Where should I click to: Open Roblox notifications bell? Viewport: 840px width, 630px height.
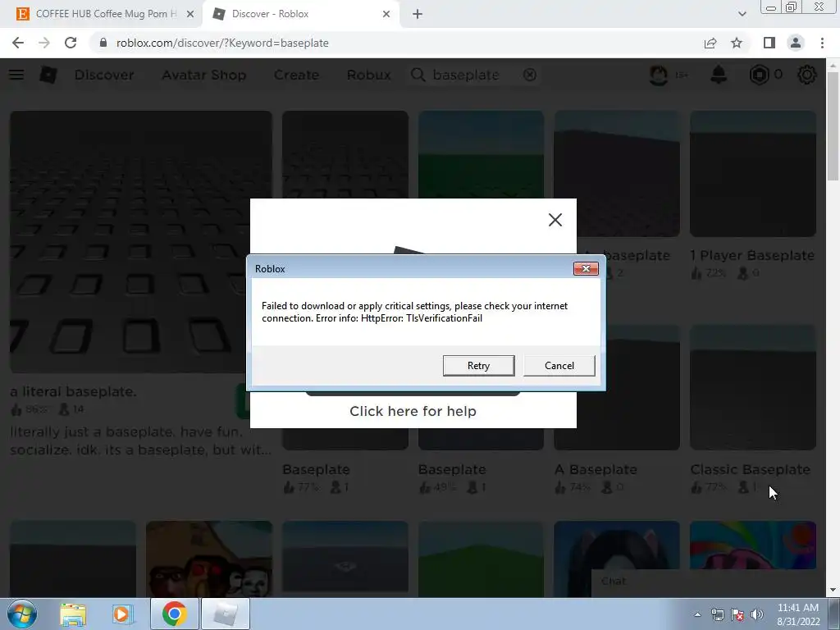[x=719, y=75]
